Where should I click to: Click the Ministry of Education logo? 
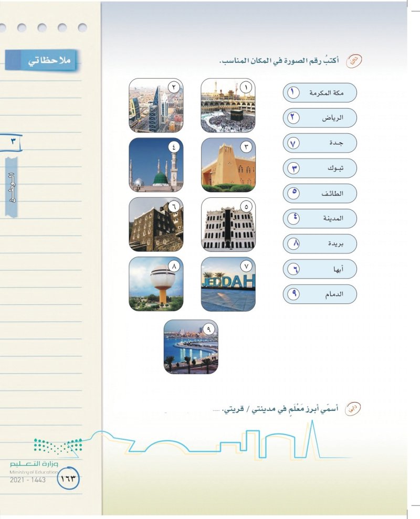(58, 446)
